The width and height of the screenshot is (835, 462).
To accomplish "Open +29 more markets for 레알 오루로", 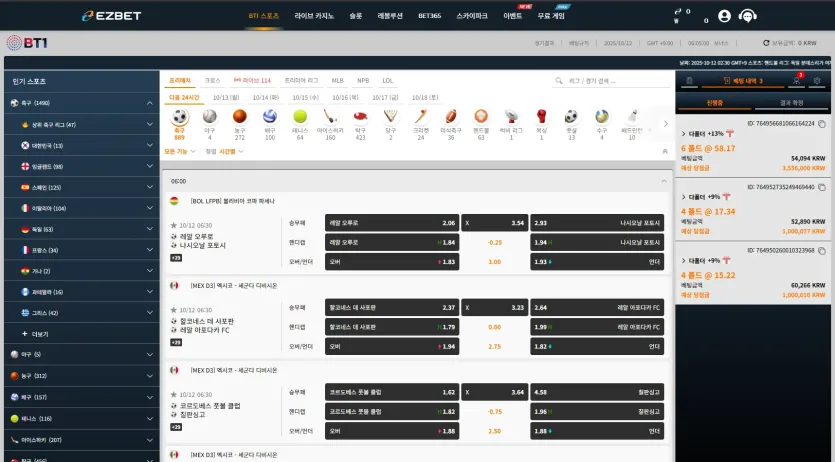I will (x=176, y=258).
